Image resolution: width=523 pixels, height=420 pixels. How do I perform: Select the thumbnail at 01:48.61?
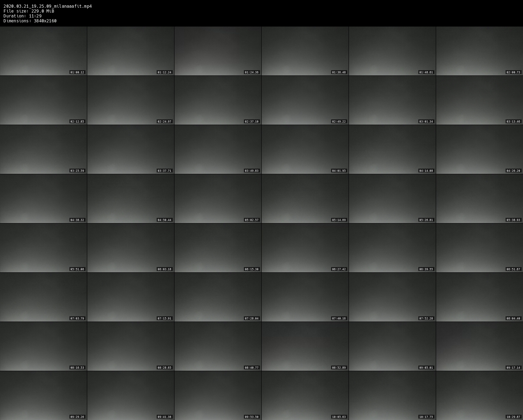tap(392, 51)
